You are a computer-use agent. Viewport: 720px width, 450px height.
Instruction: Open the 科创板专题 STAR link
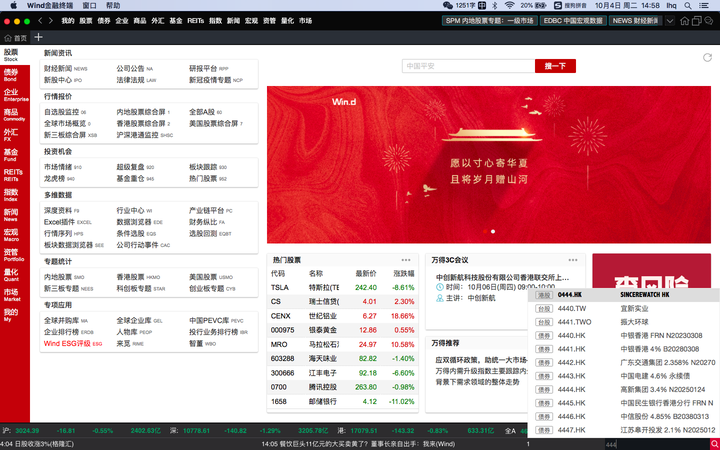(141, 288)
